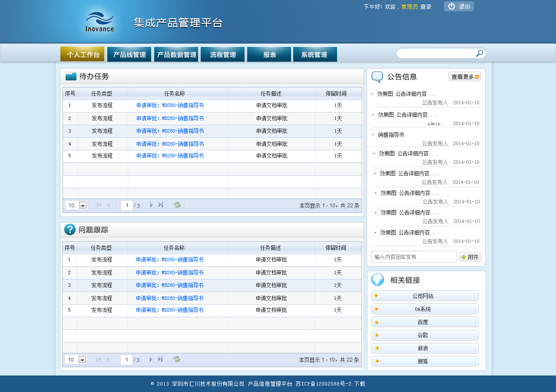
Task: Click 申请文档审批 in row 2 of 问题跟踪
Action: coord(271,273)
